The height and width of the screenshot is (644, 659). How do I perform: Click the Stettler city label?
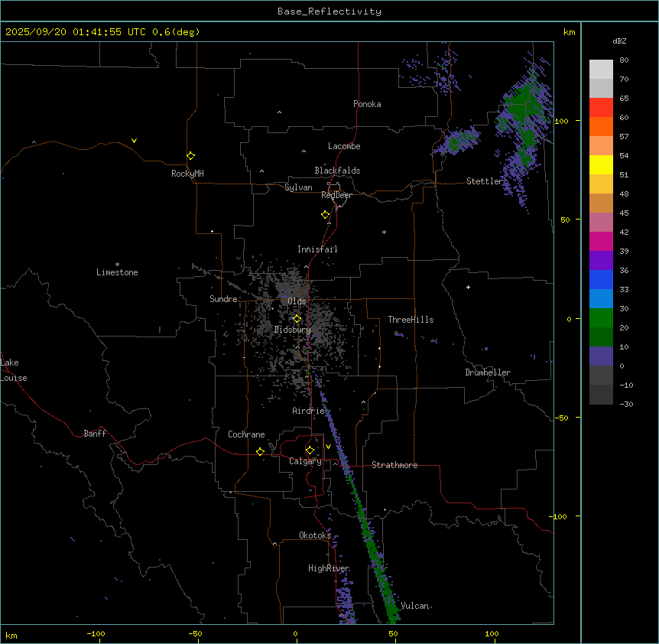pos(485,181)
